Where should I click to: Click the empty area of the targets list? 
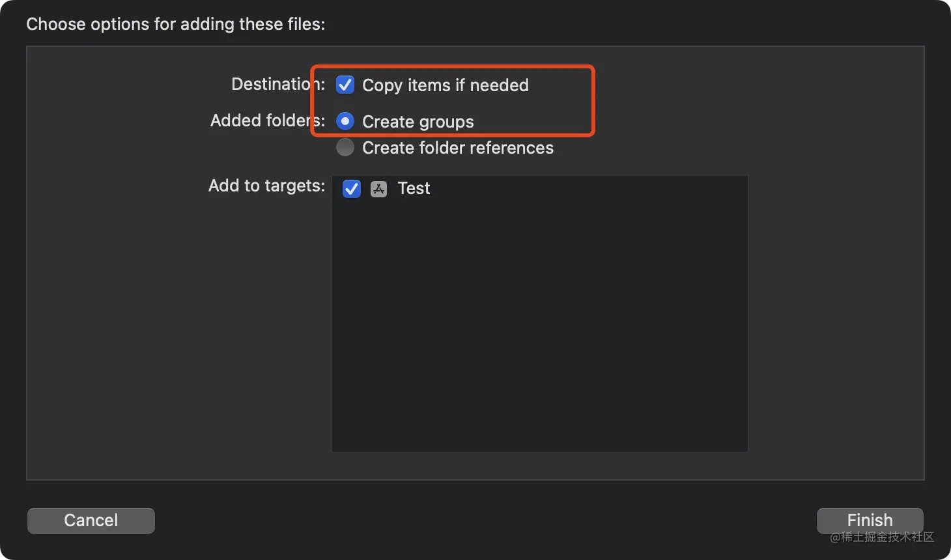coord(539,326)
